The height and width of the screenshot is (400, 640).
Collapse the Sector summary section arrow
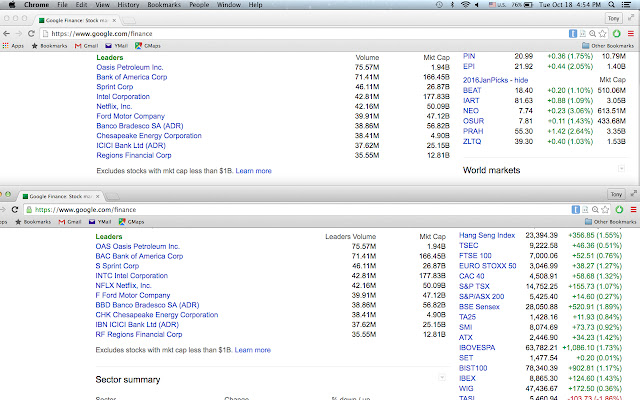click(x=442, y=378)
